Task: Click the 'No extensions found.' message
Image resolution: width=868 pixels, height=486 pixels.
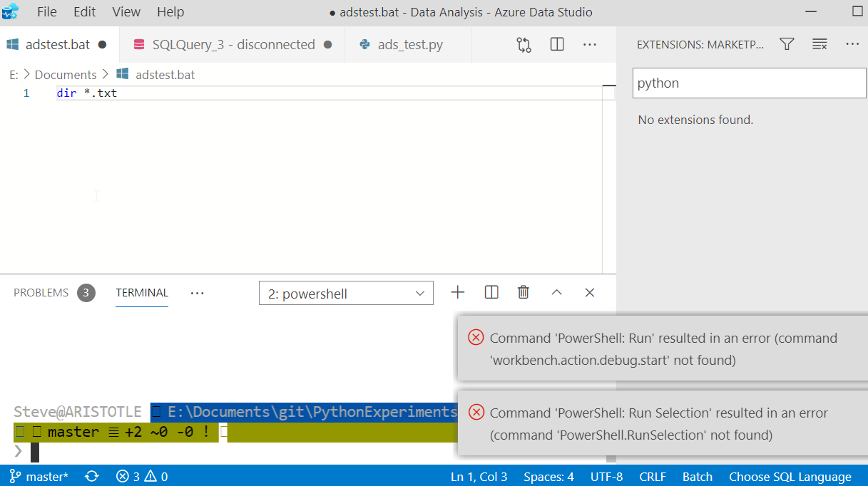Action: [695, 120]
